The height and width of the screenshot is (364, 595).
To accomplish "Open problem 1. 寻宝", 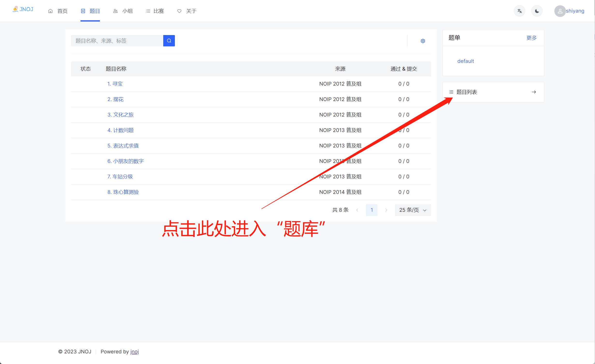I will point(115,84).
